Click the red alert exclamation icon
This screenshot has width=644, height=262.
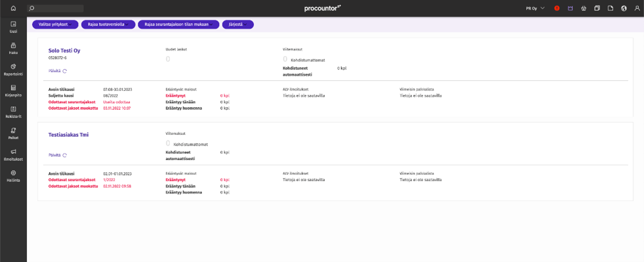click(557, 8)
